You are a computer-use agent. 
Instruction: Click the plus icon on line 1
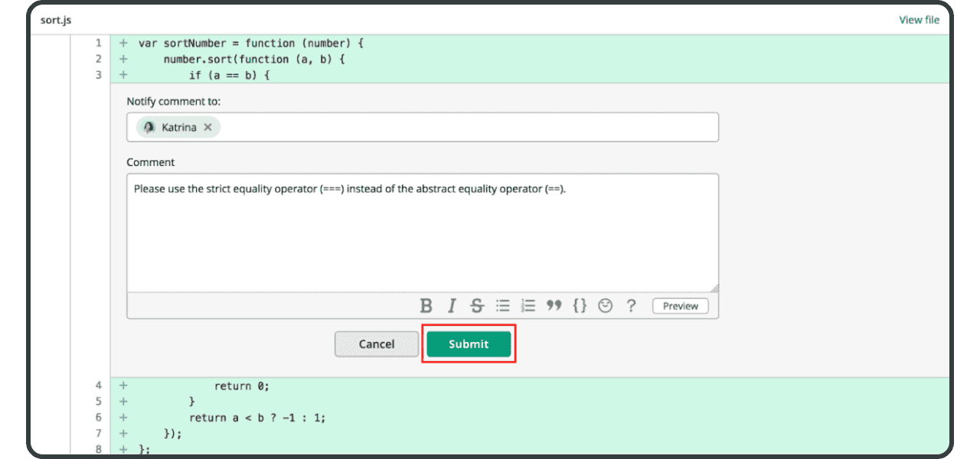[123, 43]
